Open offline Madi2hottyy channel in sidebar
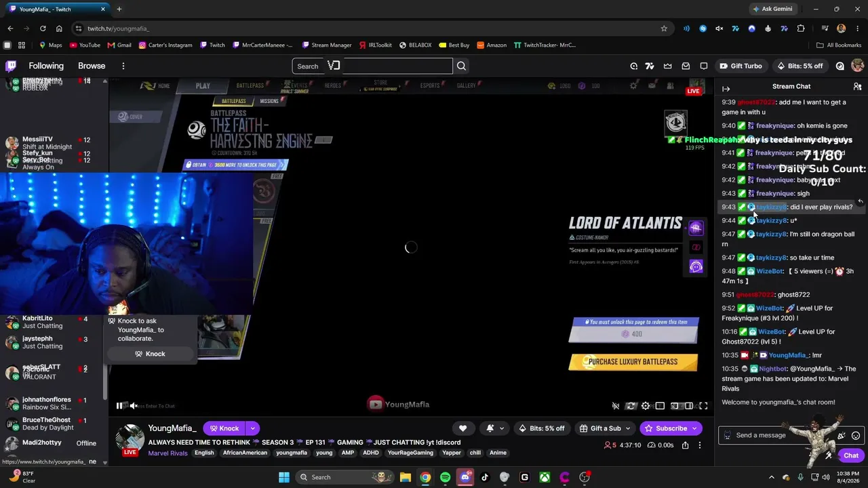Screen dimensions: 868x488 coord(51,443)
